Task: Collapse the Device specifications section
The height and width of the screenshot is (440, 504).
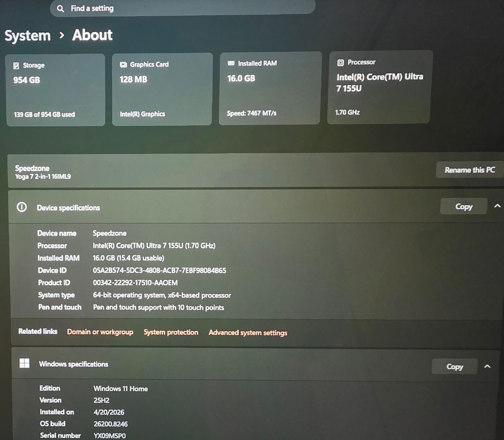Action: coord(497,206)
